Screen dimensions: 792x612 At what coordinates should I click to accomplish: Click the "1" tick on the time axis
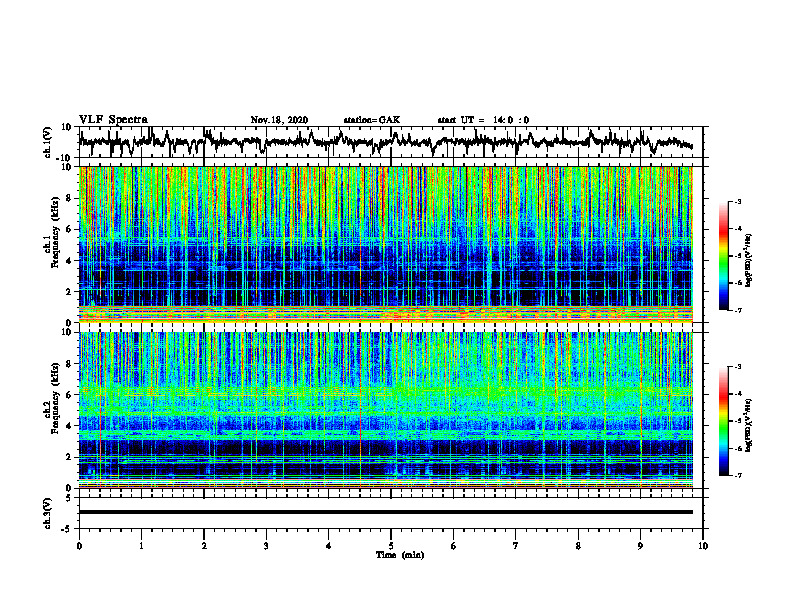[x=141, y=546]
